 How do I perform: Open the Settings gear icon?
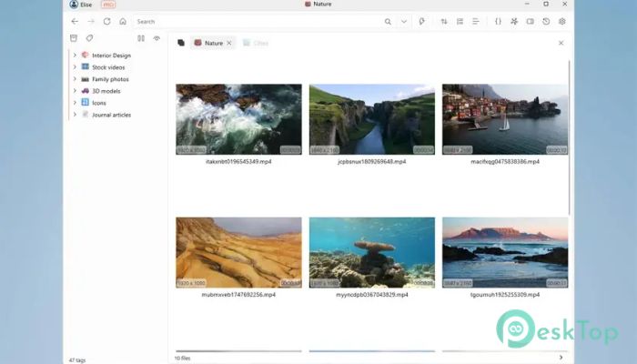[x=561, y=21]
